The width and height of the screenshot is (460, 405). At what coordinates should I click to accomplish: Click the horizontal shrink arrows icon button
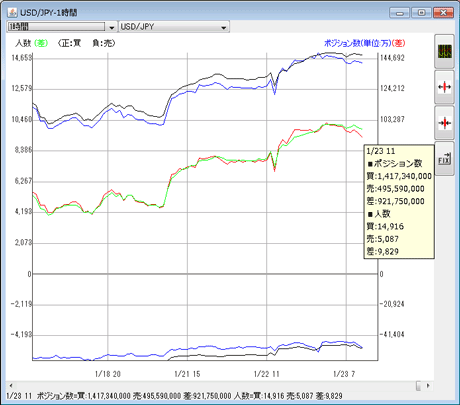click(x=444, y=123)
